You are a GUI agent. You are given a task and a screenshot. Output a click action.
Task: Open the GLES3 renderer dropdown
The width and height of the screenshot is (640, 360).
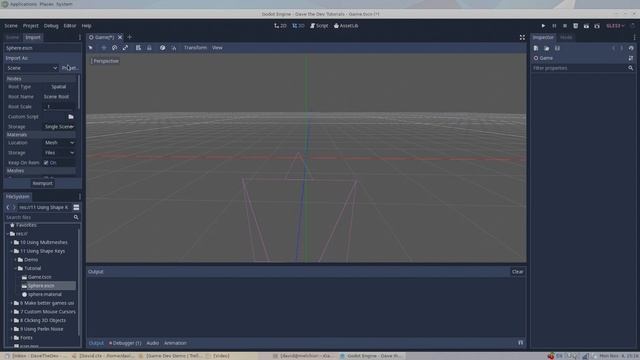point(615,26)
